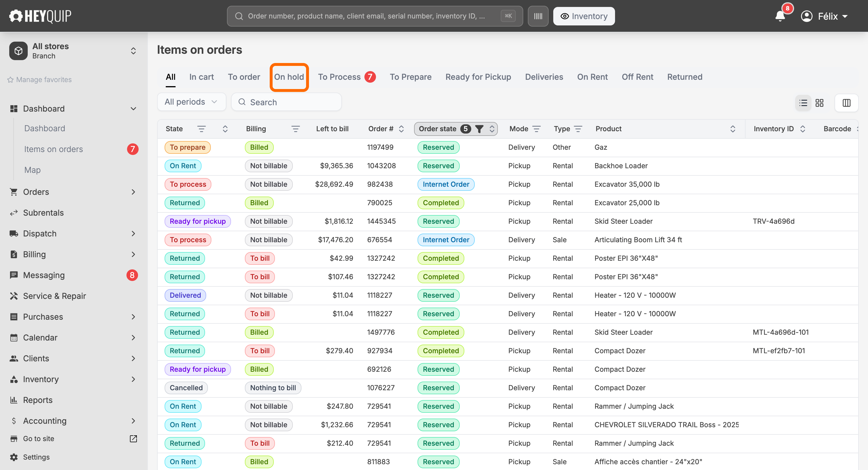Screen dimensions: 868x470
Task: Sort by Inventory ID column
Action: [x=802, y=129]
